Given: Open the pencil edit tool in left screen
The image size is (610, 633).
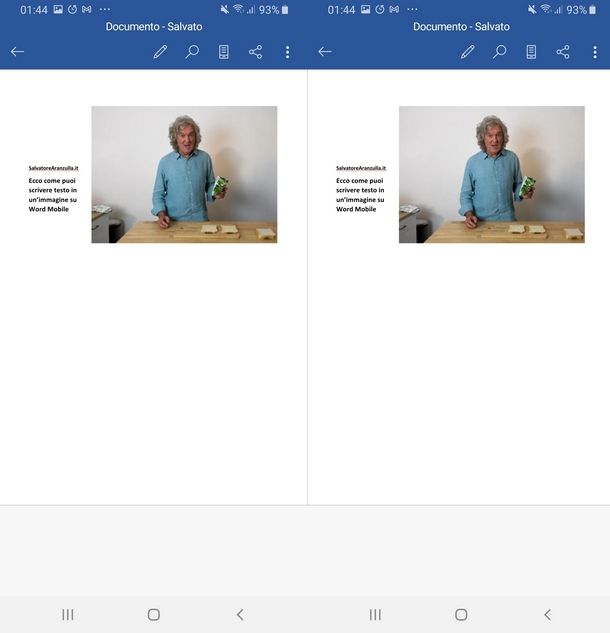Looking at the screenshot, I should pos(160,52).
